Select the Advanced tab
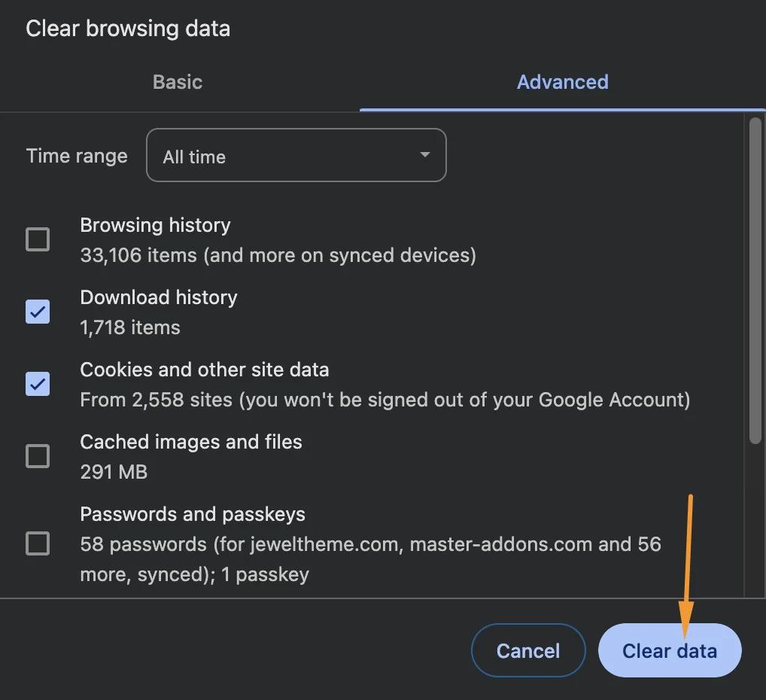 [x=562, y=82]
